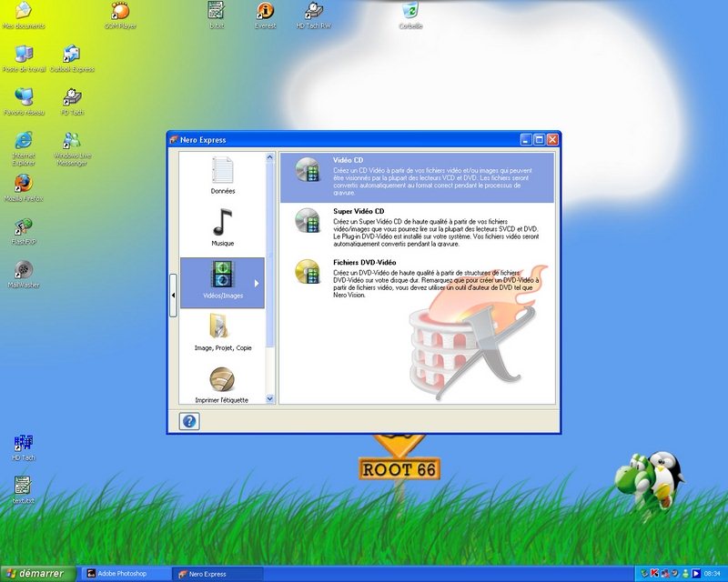Click the category list scroll-down arrow
Viewport: 728px width, 582px height.
tap(269, 398)
